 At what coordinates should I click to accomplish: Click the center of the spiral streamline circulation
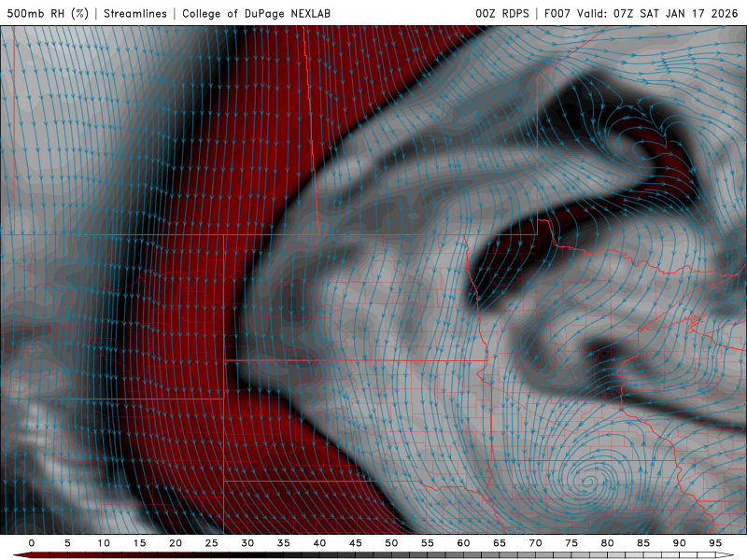pos(589,482)
